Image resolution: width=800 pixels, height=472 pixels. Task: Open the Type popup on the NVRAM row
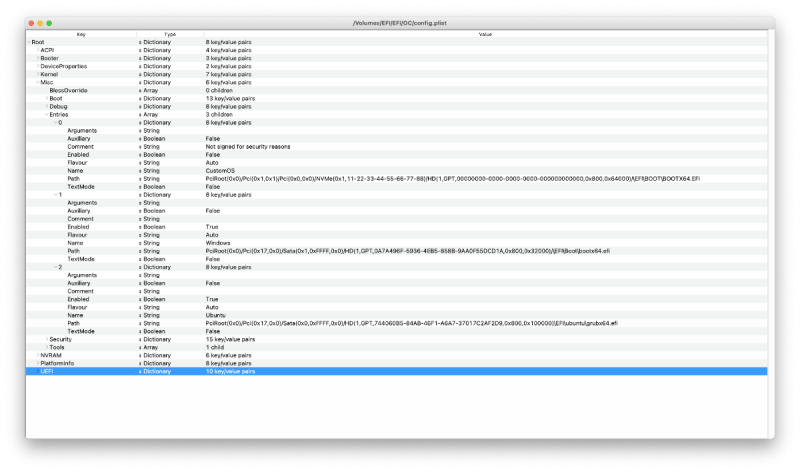(x=140, y=356)
